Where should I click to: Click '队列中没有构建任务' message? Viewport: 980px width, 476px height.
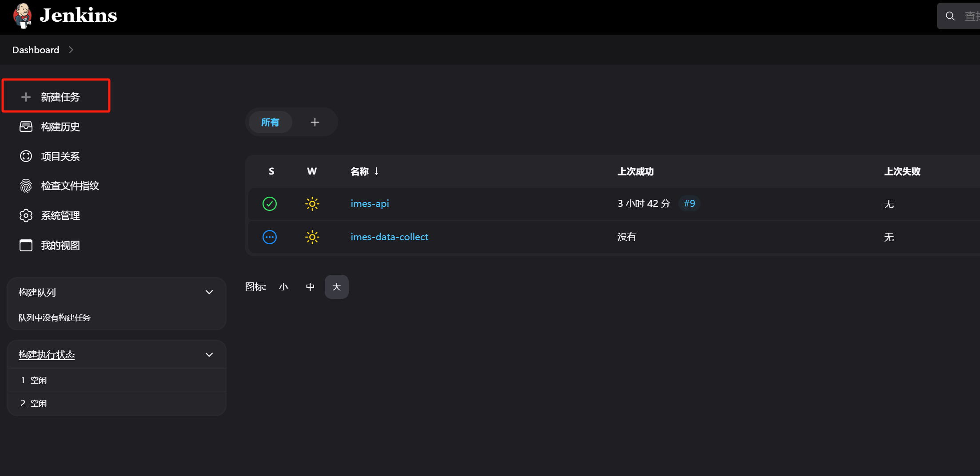pyautogui.click(x=54, y=317)
